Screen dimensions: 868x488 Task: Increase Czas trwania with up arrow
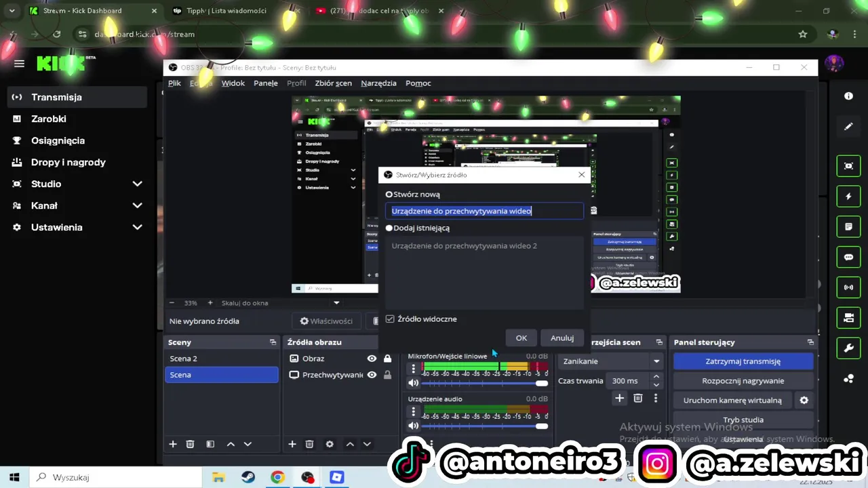click(656, 377)
